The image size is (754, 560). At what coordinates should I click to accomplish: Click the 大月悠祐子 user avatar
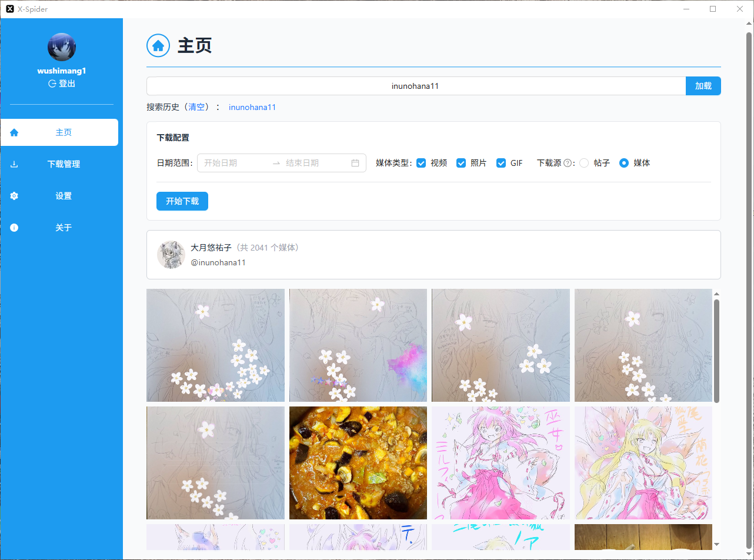(171, 255)
